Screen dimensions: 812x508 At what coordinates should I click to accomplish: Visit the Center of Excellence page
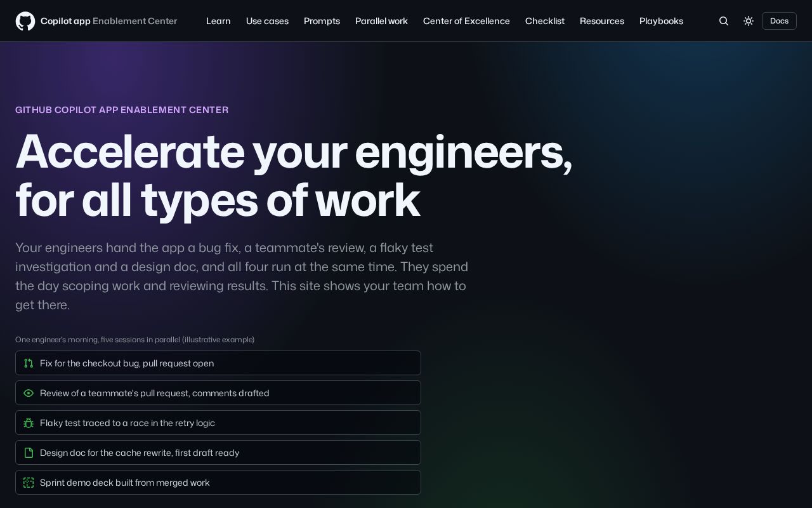(466, 21)
